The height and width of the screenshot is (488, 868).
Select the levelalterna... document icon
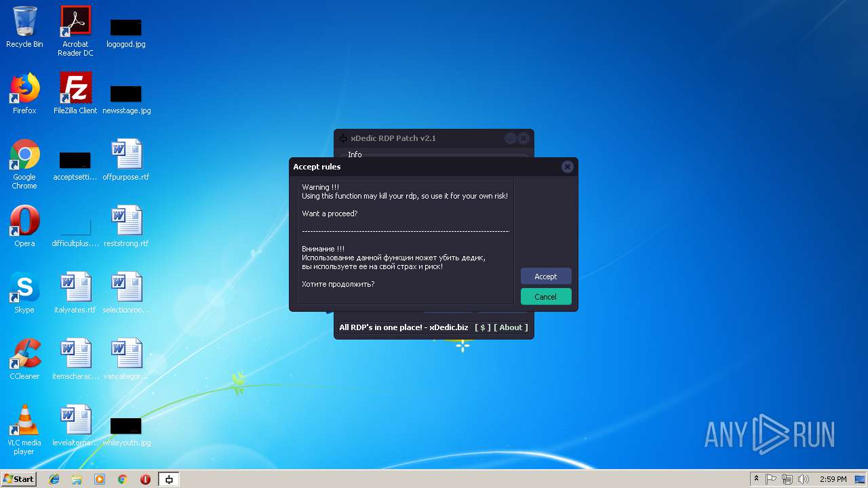(75, 426)
